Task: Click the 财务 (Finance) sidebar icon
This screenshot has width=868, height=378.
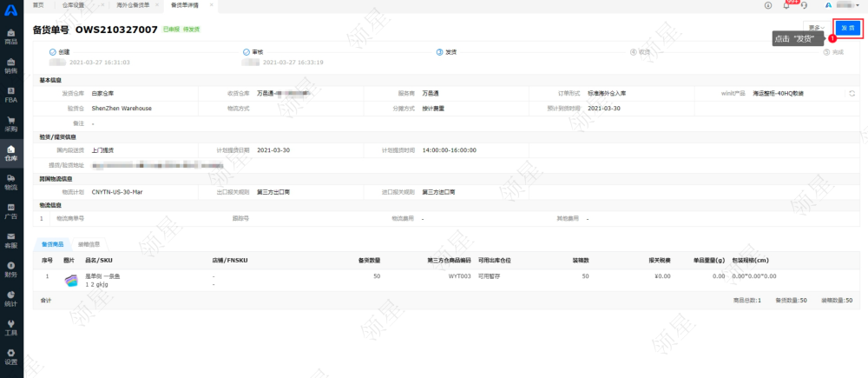Action: (x=11, y=269)
